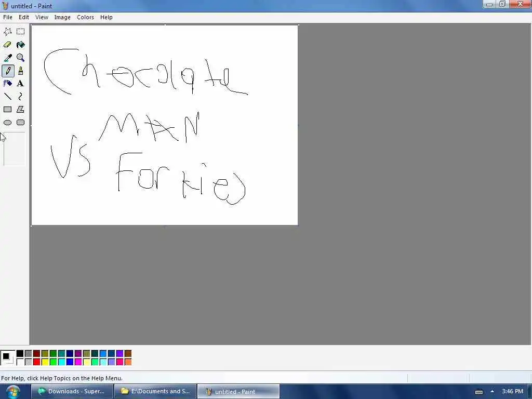This screenshot has width=532, height=399.
Task: Pick the black color swatch in the palette
Action: click(20, 354)
